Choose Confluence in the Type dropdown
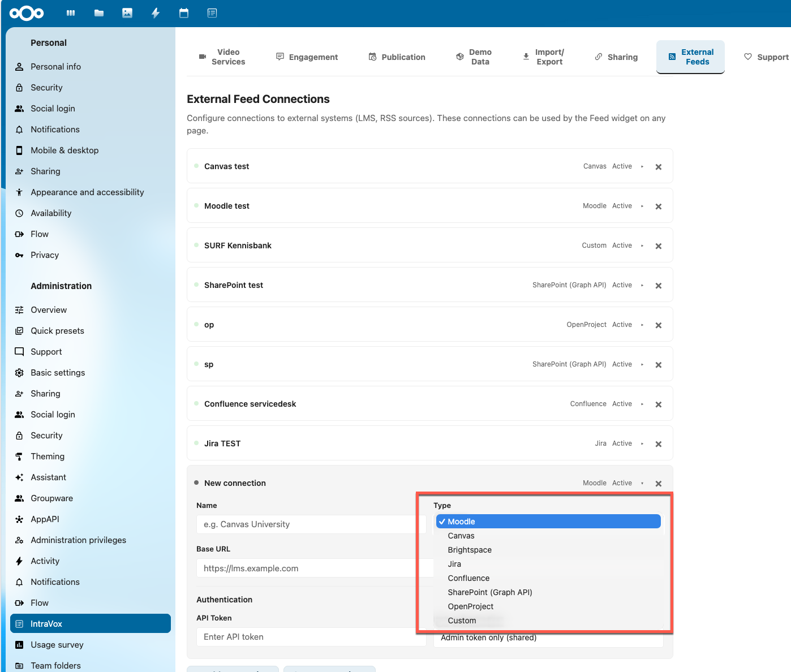The height and width of the screenshot is (672, 791). pos(548,578)
